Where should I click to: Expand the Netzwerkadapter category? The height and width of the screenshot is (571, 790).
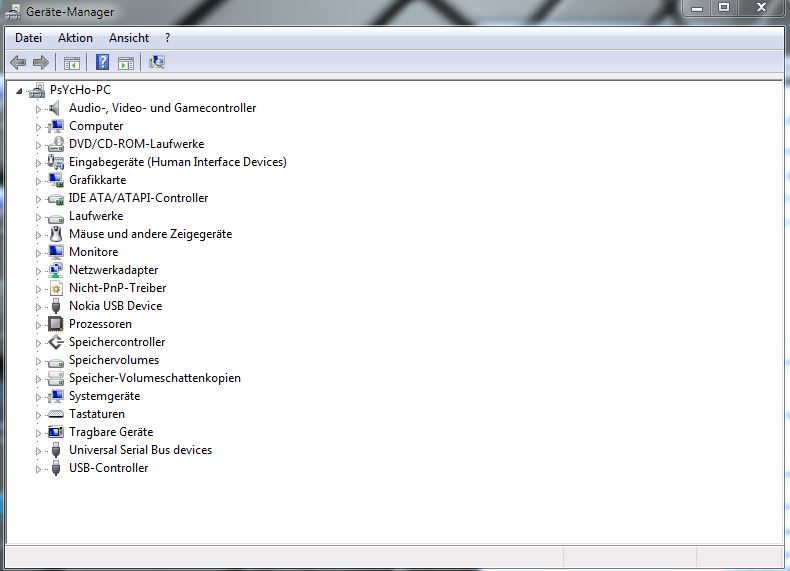click(38, 271)
